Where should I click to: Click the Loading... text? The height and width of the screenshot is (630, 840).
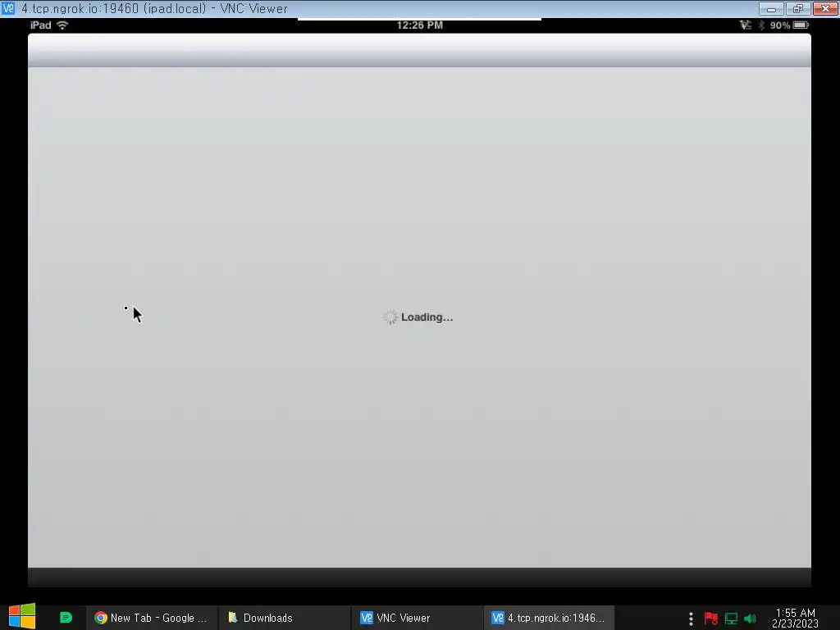click(x=427, y=317)
